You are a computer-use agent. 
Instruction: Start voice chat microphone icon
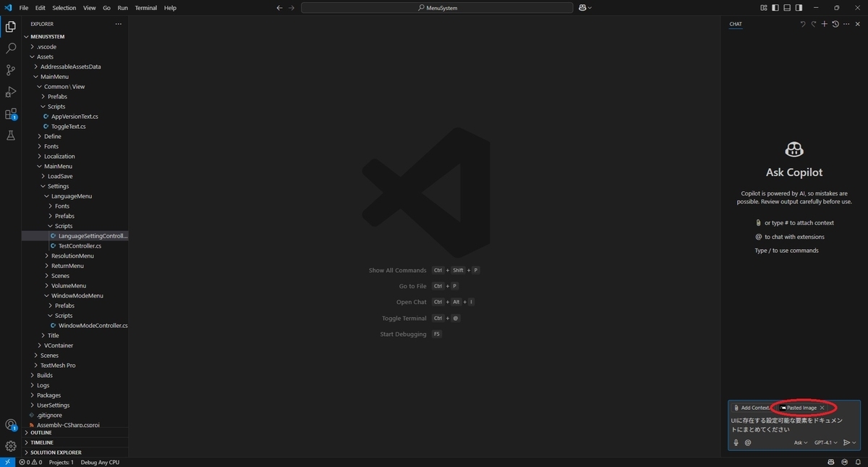tap(736, 442)
